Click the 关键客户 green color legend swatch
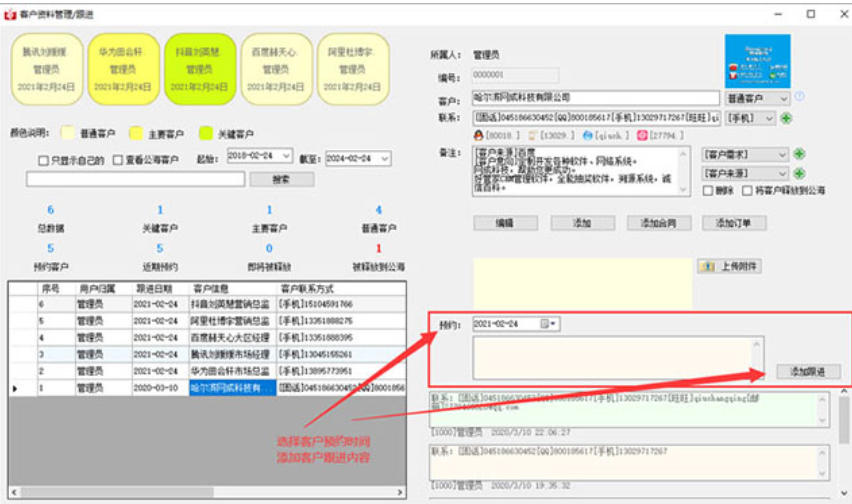This screenshot has height=504, width=852. click(x=206, y=133)
